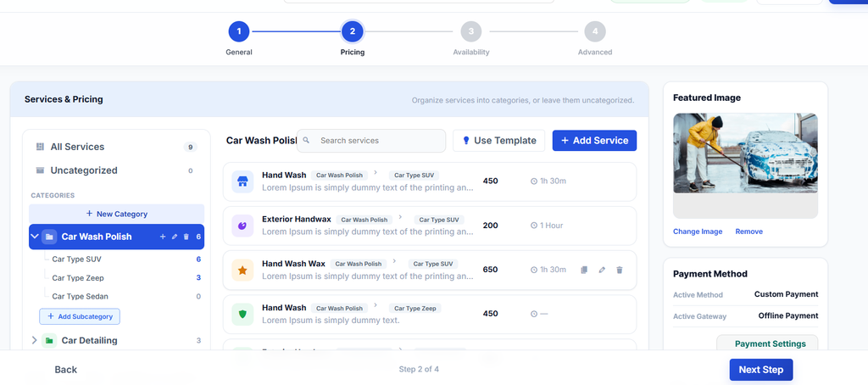Click the purple icon of Exterior Handwax service

click(242, 226)
